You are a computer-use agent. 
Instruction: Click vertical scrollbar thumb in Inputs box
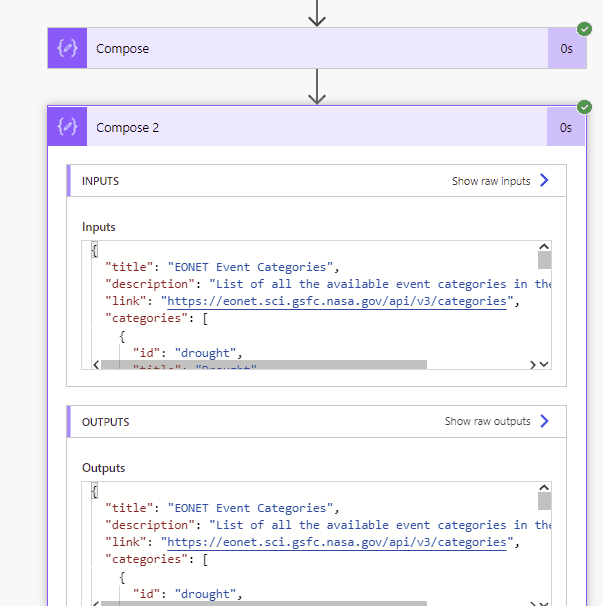click(544, 260)
